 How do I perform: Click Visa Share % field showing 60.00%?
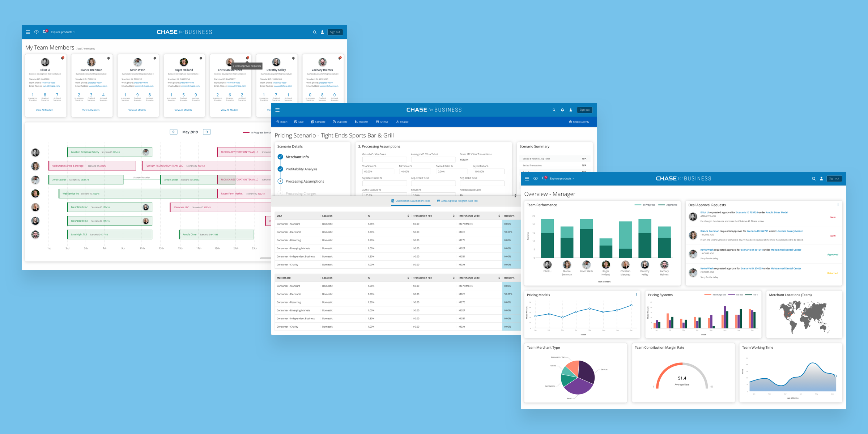coord(378,171)
